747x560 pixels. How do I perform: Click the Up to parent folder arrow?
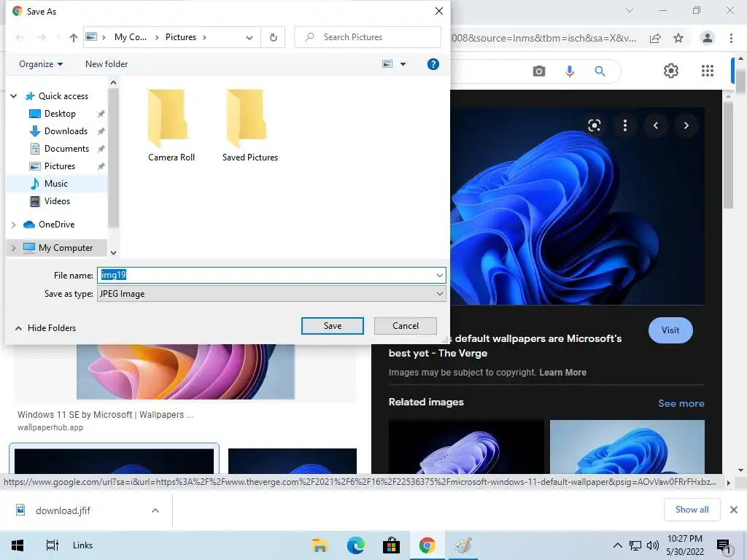[74, 38]
